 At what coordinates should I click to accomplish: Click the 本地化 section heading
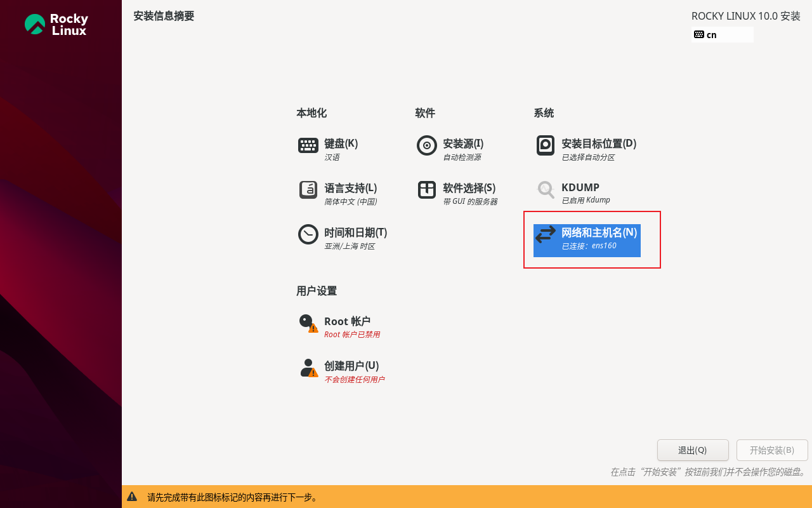pos(311,113)
